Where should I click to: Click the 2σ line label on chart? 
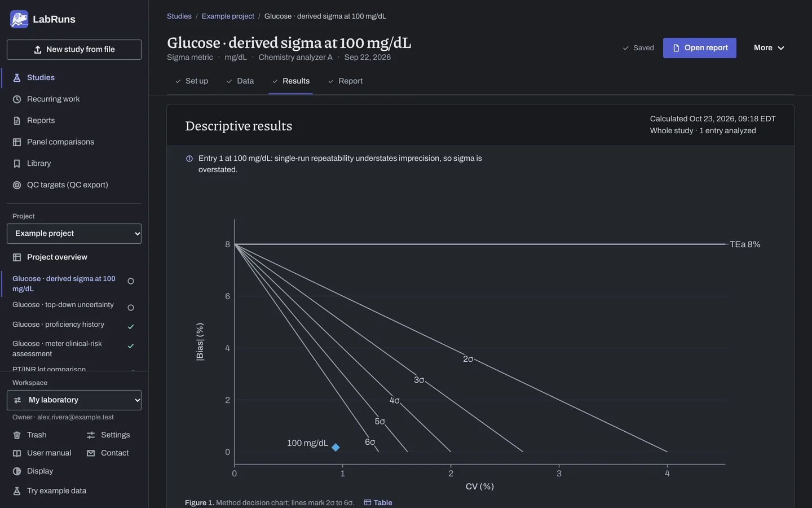tap(468, 359)
